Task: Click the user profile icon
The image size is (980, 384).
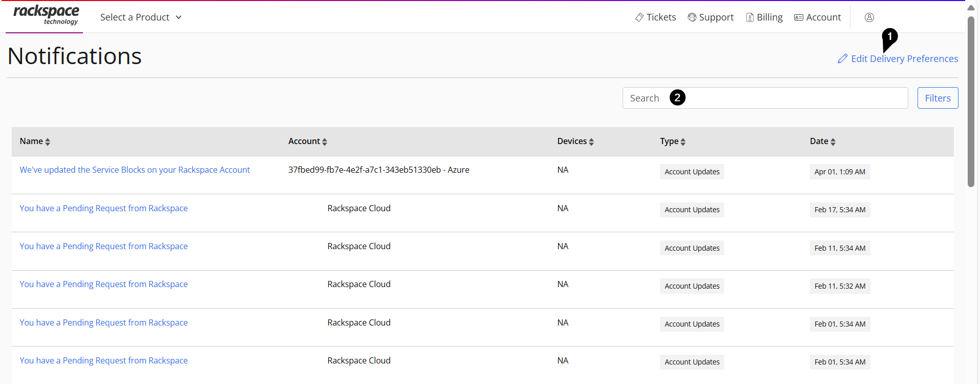Action: pos(869,17)
